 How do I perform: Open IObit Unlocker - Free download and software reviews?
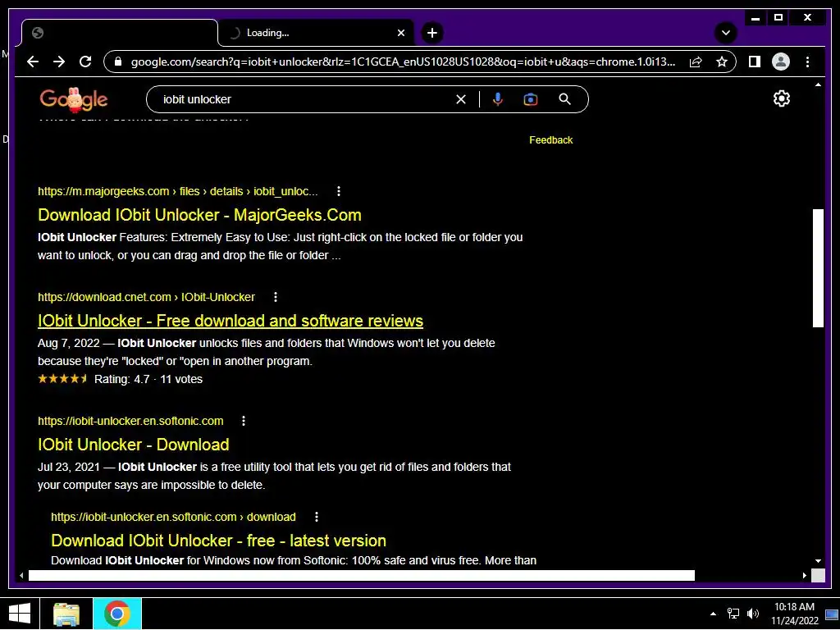[231, 321]
